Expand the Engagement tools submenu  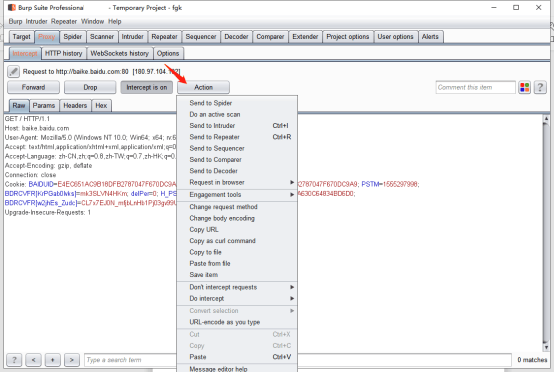click(x=237, y=195)
